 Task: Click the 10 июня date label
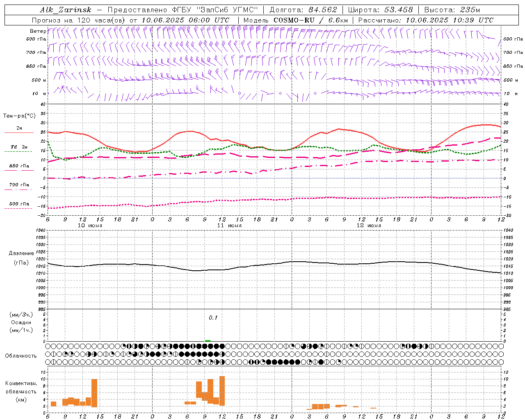coord(90,226)
